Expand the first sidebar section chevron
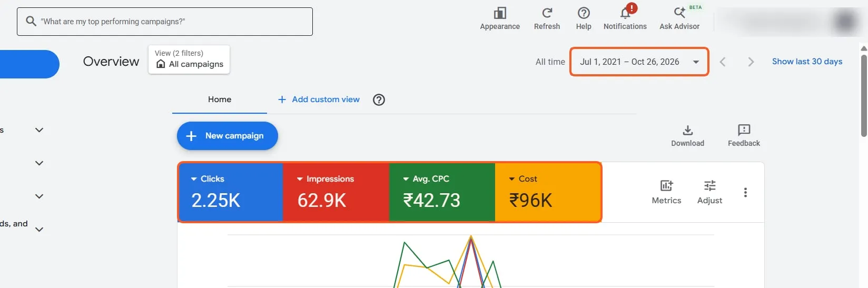 coord(39,130)
